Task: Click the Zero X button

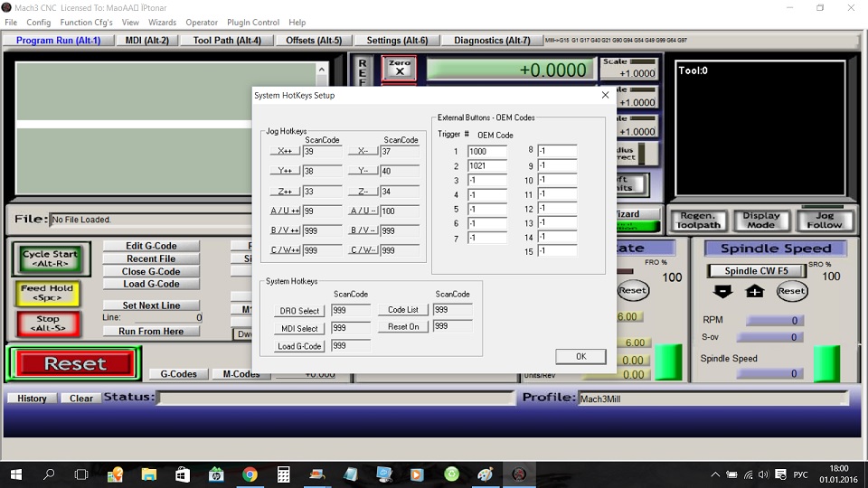Action: pyautogui.click(x=399, y=68)
